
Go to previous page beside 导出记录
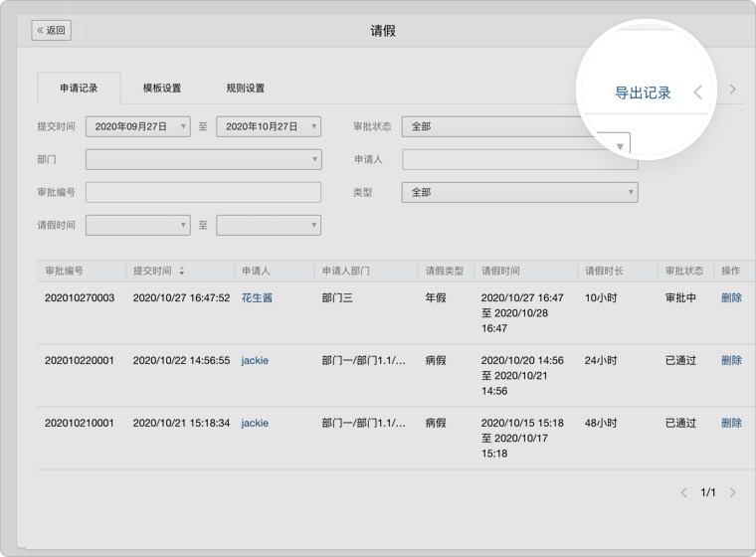coord(697,92)
